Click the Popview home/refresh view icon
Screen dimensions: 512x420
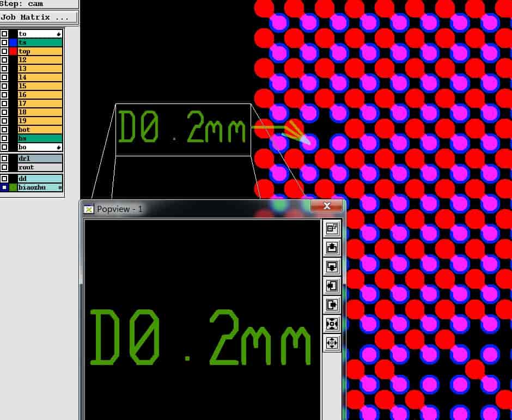[x=332, y=228]
